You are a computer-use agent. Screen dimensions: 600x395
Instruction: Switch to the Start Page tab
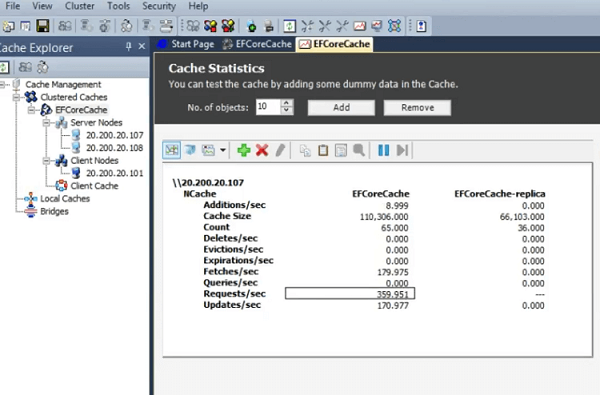pos(186,44)
